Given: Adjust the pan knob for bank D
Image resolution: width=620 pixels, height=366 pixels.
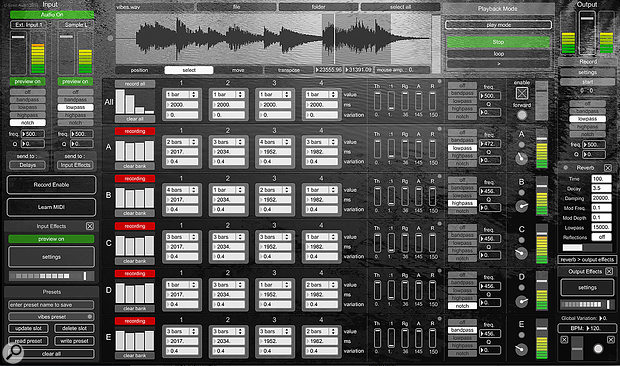Looking at the screenshot, I should tap(522, 302).
